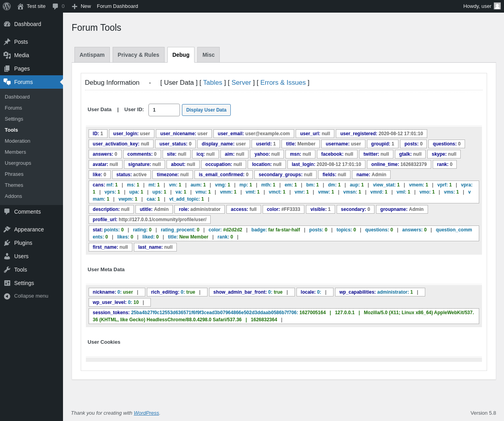Screen dimensions: 504x421
Task: Switch to the Privacy & Rules tab
Action: [x=138, y=55]
